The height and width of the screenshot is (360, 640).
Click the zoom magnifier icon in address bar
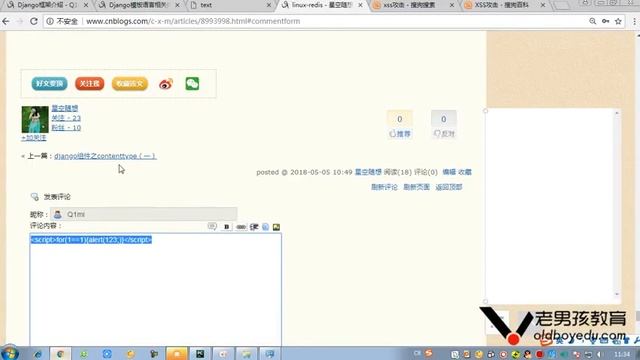[x=593, y=21]
